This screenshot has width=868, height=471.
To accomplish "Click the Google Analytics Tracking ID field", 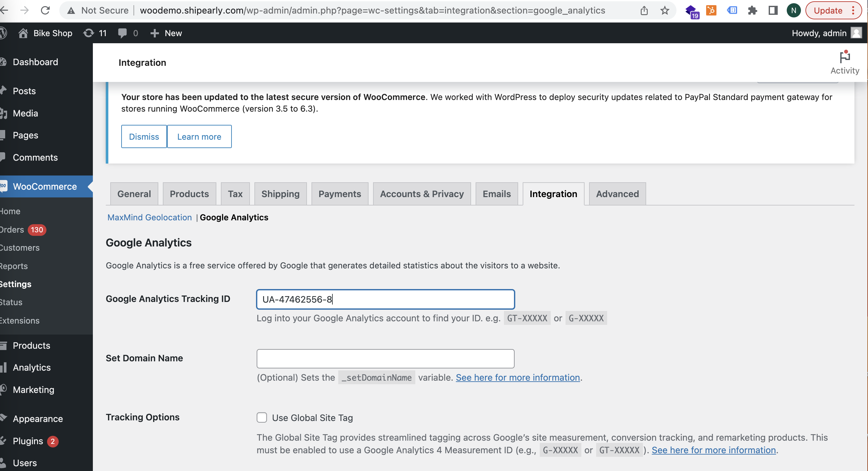I will (385, 299).
